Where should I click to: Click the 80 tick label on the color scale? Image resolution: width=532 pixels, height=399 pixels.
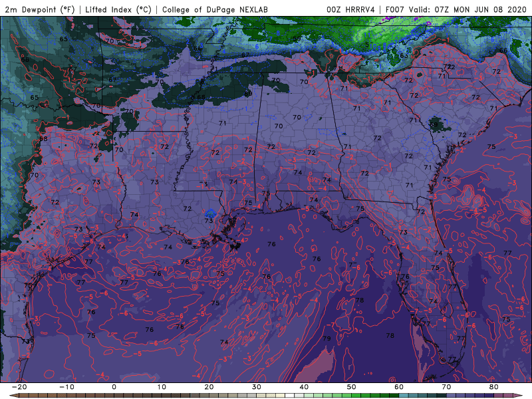click(x=494, y=387)
